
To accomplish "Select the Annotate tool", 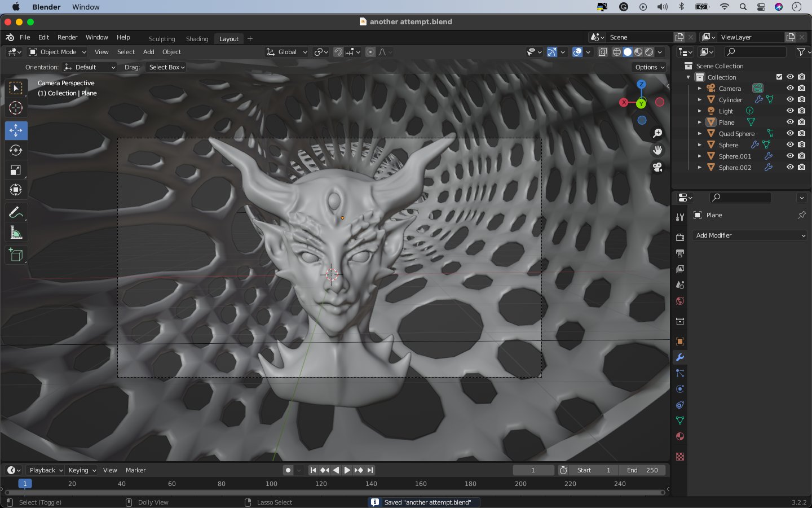I will [x=16, y=212].
